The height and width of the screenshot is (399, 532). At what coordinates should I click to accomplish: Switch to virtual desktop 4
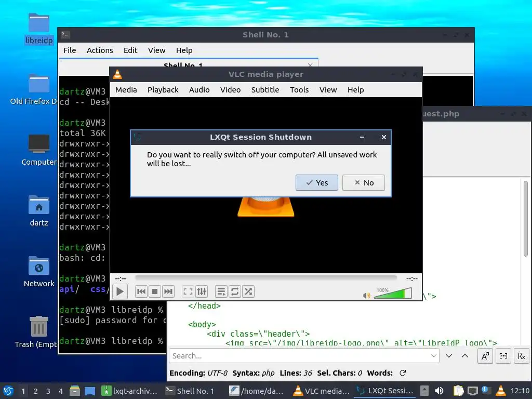point(61,391)
